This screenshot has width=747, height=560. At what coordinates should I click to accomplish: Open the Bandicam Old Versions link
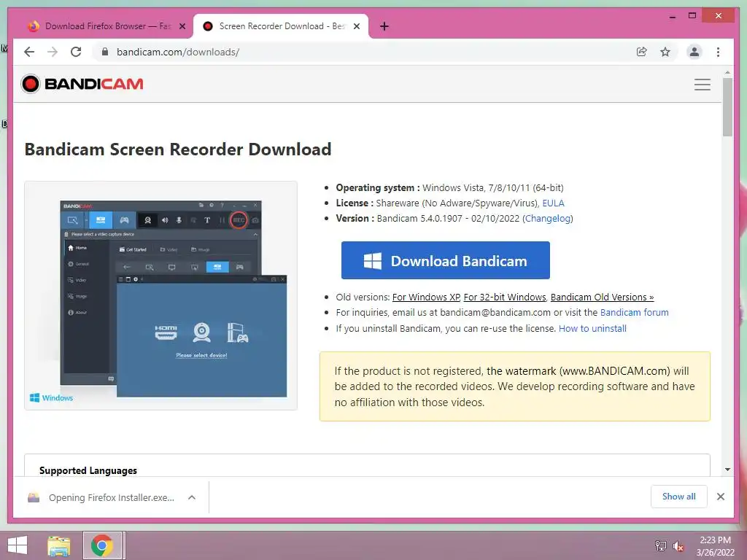click(602, 297)
